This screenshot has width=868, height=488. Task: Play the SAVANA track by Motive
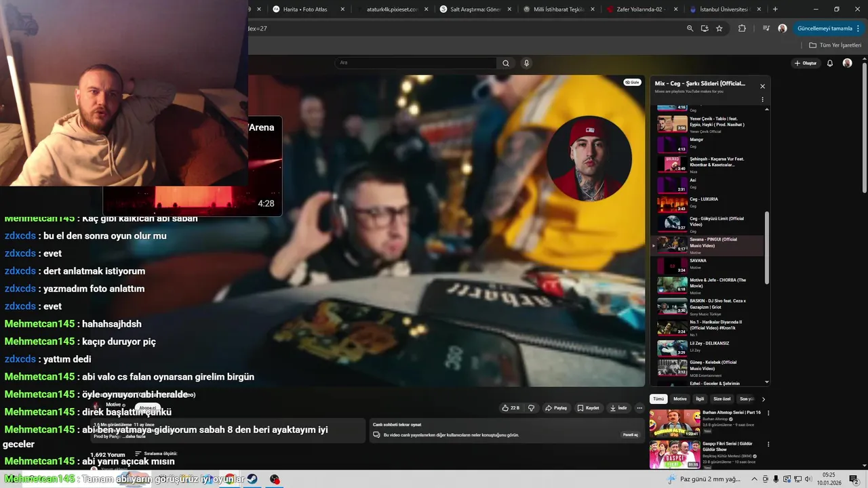coord(708,265)
